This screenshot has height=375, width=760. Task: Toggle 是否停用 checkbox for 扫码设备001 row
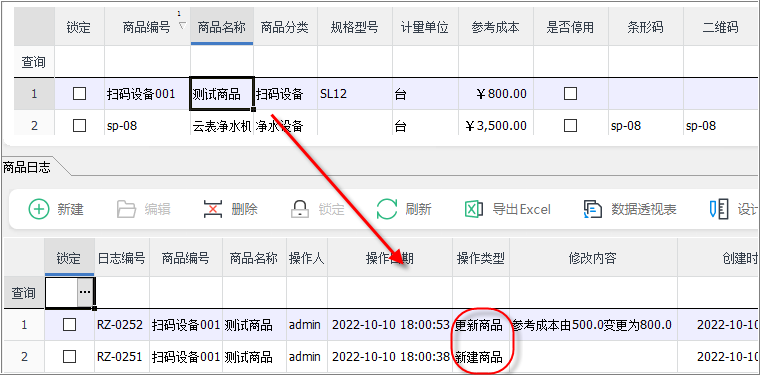pos(570,94)
